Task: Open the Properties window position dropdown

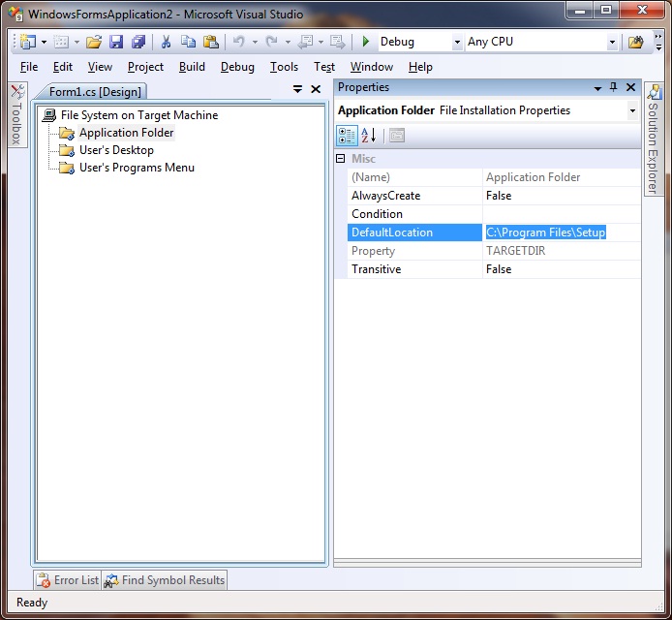Action: coord(597,88)
